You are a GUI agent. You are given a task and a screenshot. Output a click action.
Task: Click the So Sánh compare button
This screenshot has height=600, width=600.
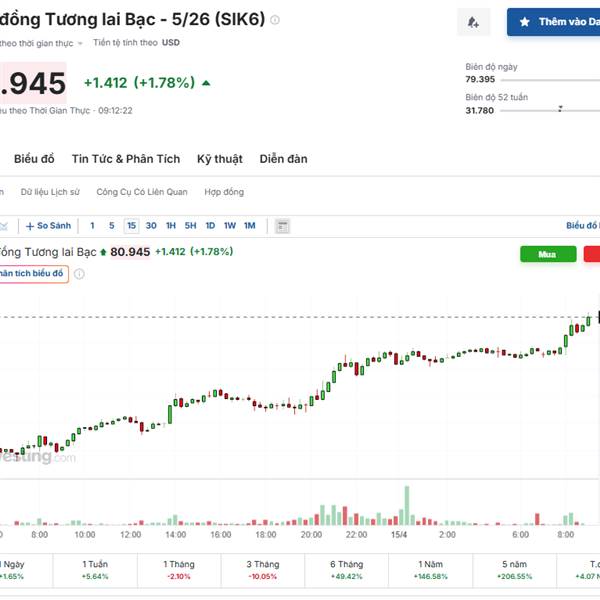tap(48, 226)
